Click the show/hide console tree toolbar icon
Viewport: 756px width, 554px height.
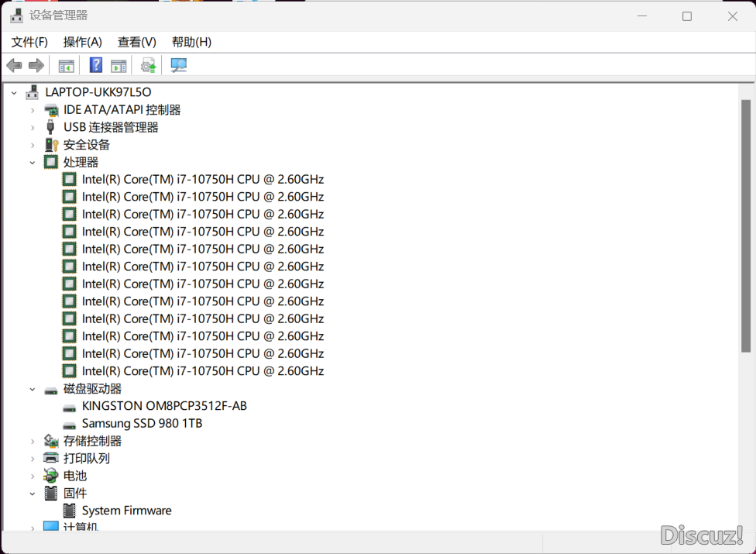(x=66, y=66)
